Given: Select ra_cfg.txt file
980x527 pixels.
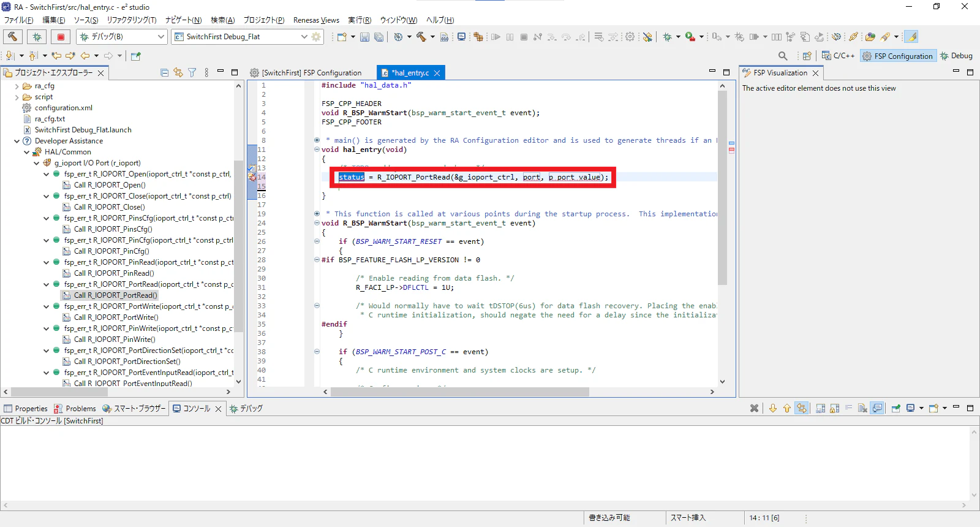Looking at the screenshot, I should 49,119.
